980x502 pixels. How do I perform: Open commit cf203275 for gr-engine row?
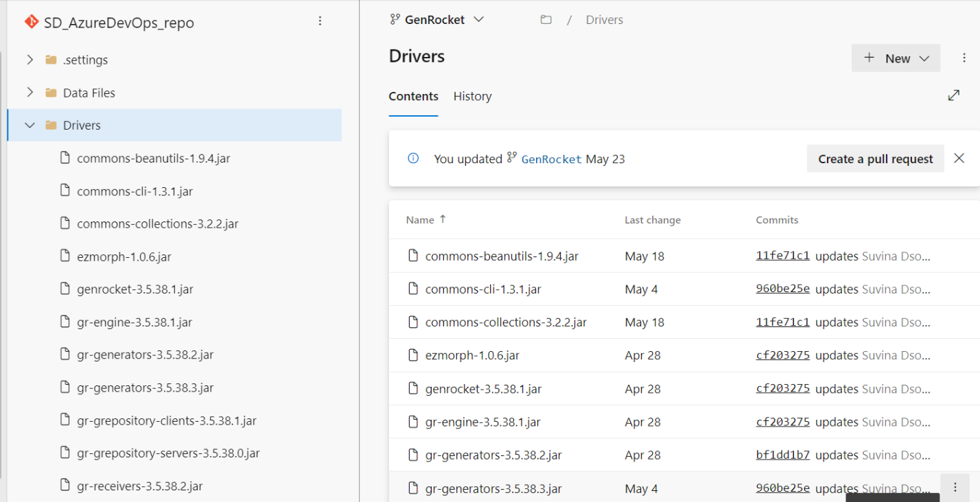(x=783, y=421)
